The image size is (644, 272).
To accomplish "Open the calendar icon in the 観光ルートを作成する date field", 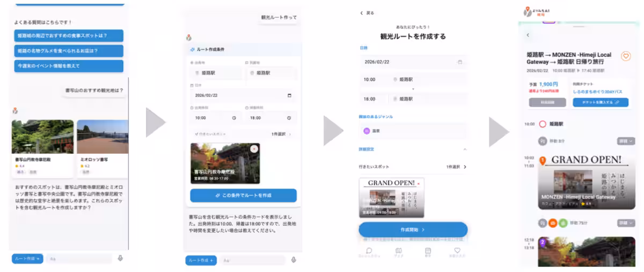I will pyautogui.click(x=459, y=62).
